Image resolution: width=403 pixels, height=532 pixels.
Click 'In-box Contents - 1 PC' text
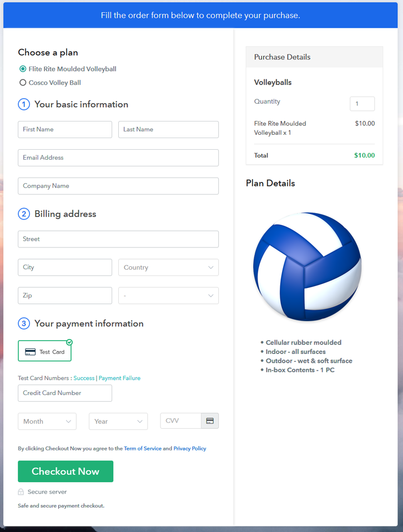[300, 370]
